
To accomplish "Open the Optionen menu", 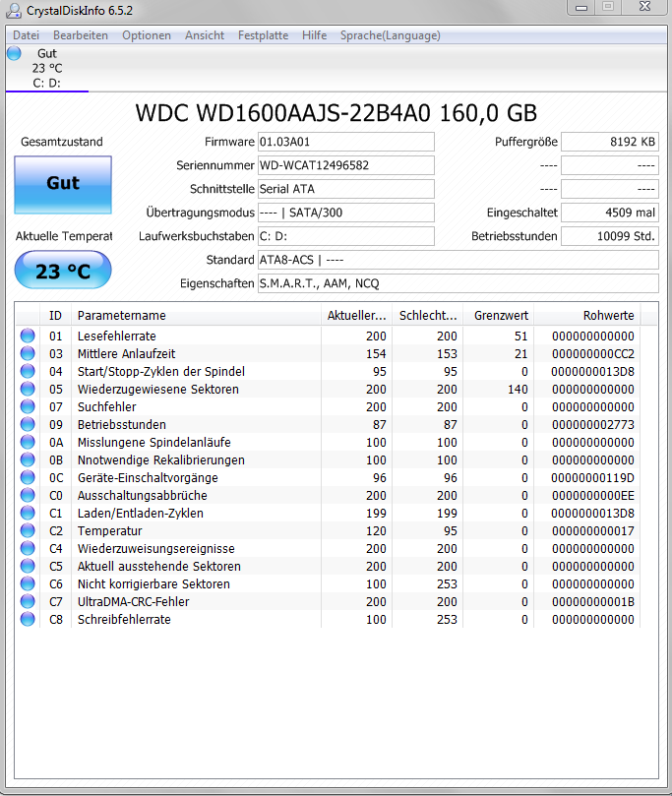I will [x=147, y=35].
